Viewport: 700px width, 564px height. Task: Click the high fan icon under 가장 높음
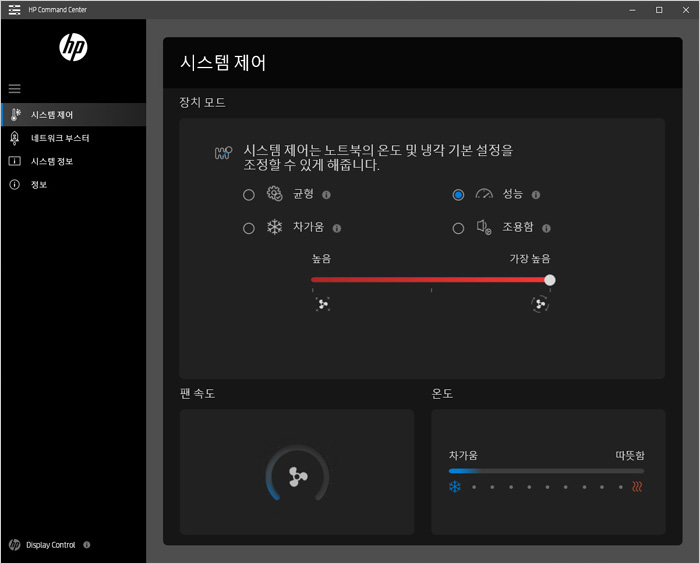pyautogui.click(x=540, y=305)
